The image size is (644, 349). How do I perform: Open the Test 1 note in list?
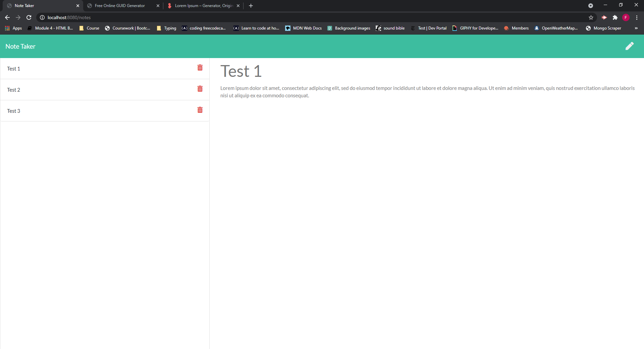(105, 68)
